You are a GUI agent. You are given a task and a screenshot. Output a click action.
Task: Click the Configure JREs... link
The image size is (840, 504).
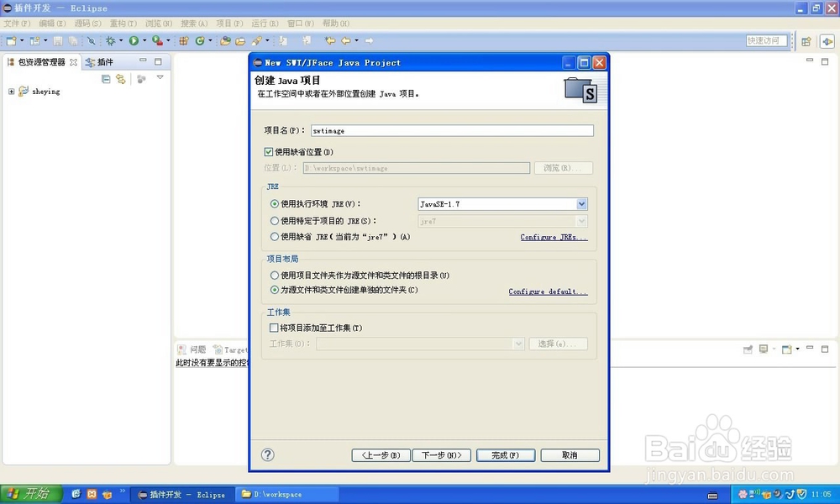554,237
